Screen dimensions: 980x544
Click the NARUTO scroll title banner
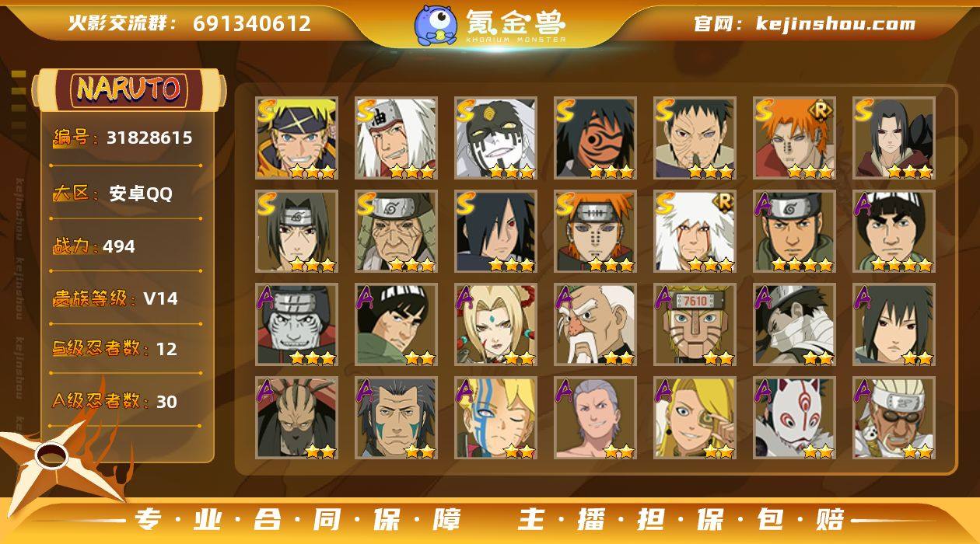click(128, 89)
